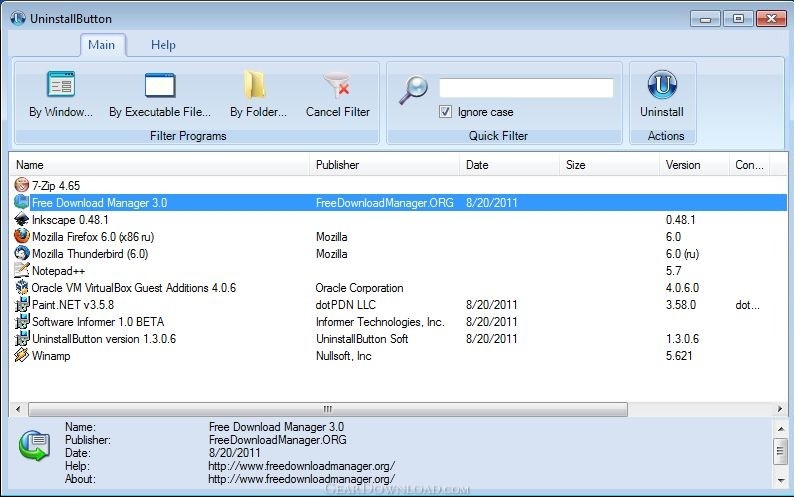This screenshot has height=497, width=794.
Task: Click details pane scroll down arrow
Action: (780, 480)
